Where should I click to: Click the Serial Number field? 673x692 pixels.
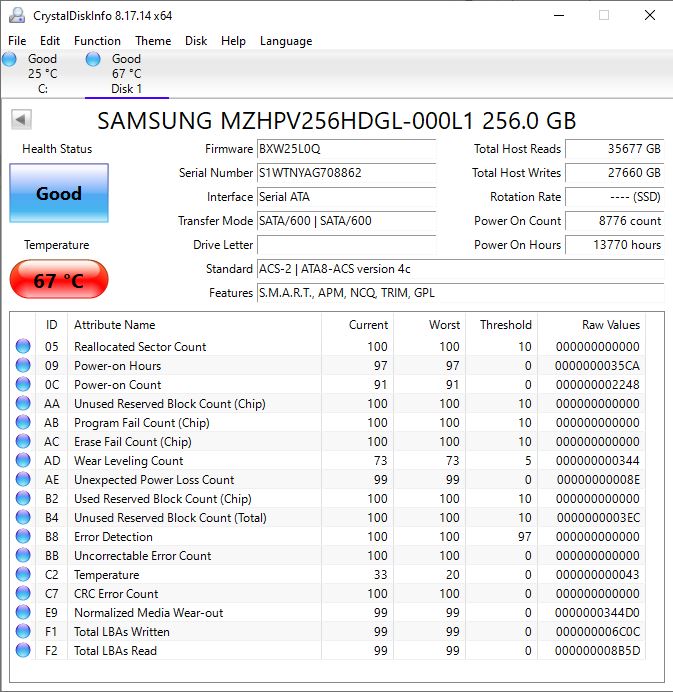click(x=346, y=173)
